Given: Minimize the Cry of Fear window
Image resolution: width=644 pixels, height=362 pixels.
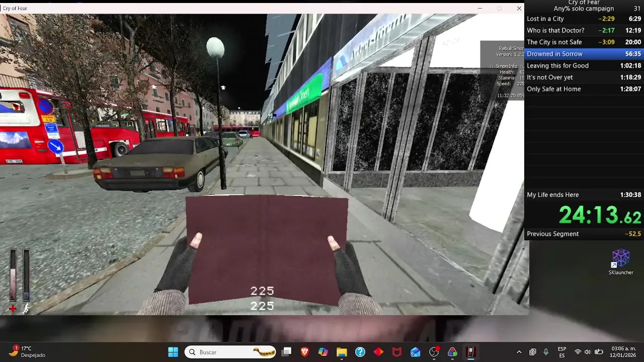Looking at the screenshot, I should (480, 8).
